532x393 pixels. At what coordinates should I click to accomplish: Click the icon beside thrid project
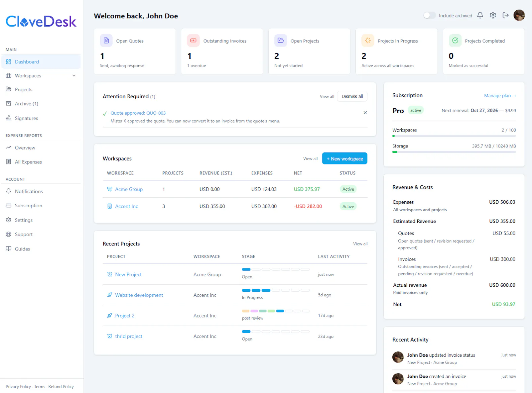point(109,336)
